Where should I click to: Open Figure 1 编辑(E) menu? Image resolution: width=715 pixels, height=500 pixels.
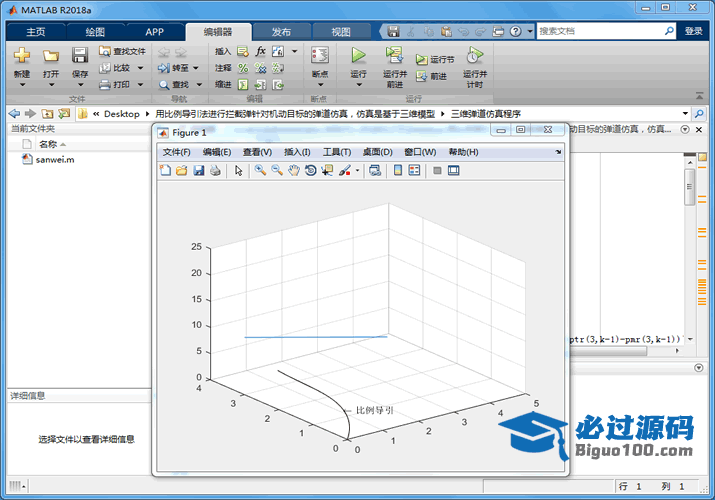click(217, 152)
